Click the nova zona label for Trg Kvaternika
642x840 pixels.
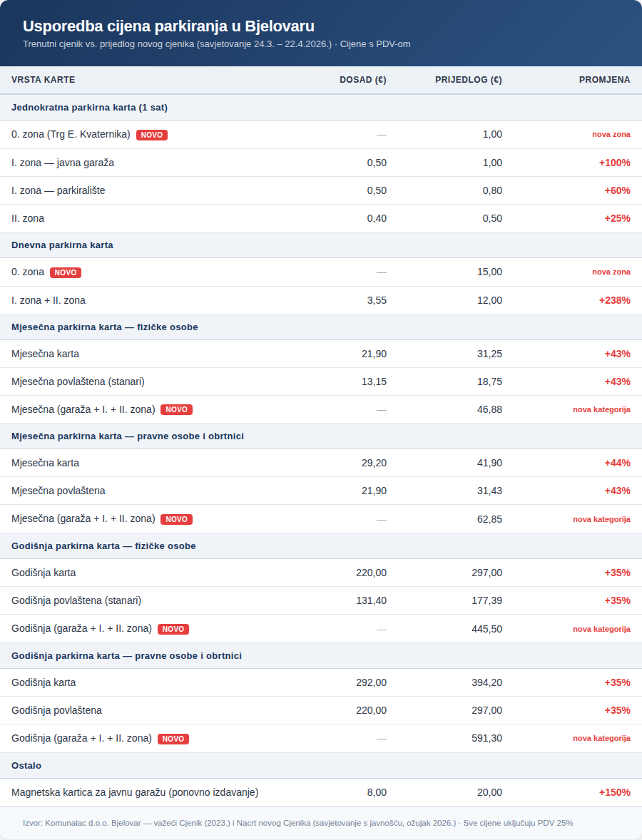(611, 135)
